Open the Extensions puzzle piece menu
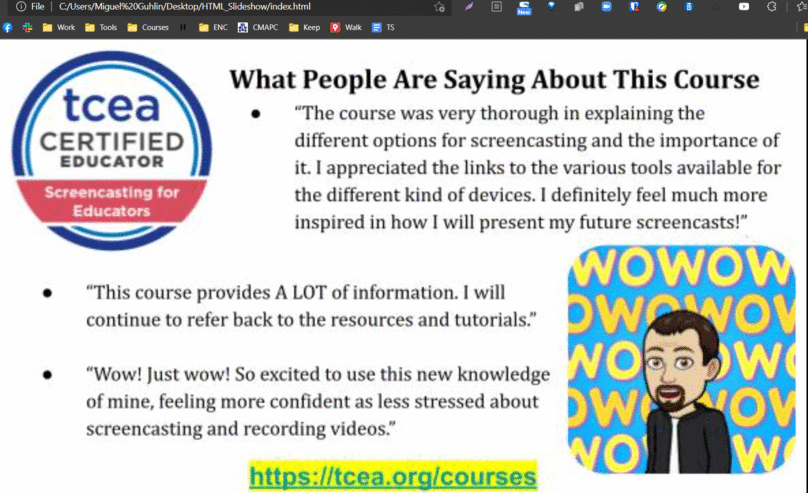This screenshot has height=493, width=808. coord(771,7)
